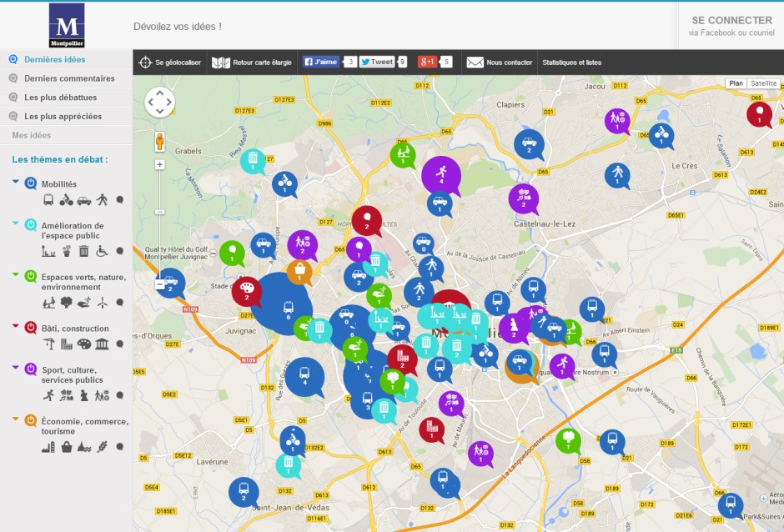Viewport: 784px width, 532px height.
Task: Toggle the Bâti, construction theme button
Action: click(31, 328)
